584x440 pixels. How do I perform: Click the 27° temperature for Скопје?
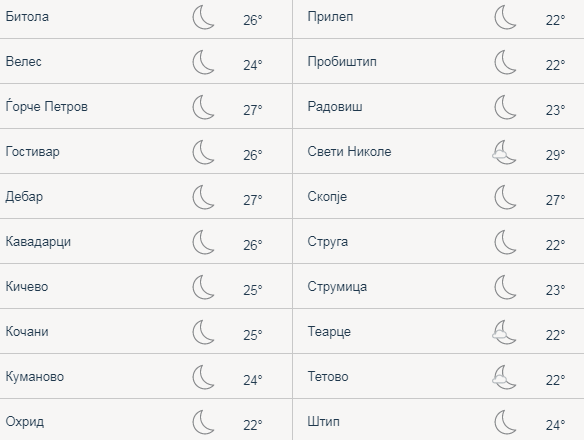[555, 200]
